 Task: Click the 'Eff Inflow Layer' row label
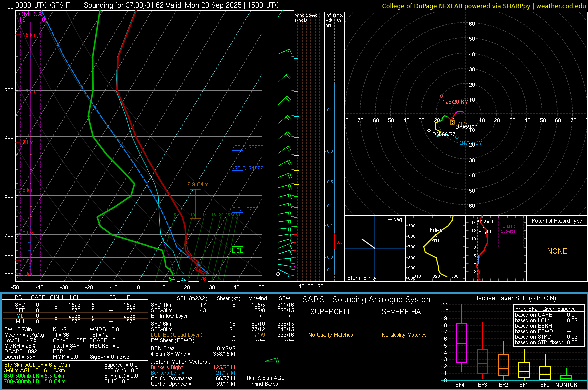[169, 316]
